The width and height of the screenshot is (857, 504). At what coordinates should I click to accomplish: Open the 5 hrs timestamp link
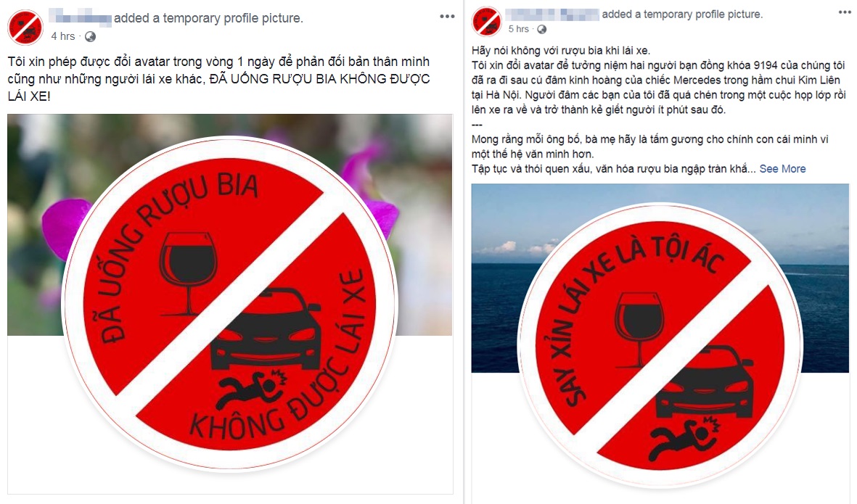(519, 29)
